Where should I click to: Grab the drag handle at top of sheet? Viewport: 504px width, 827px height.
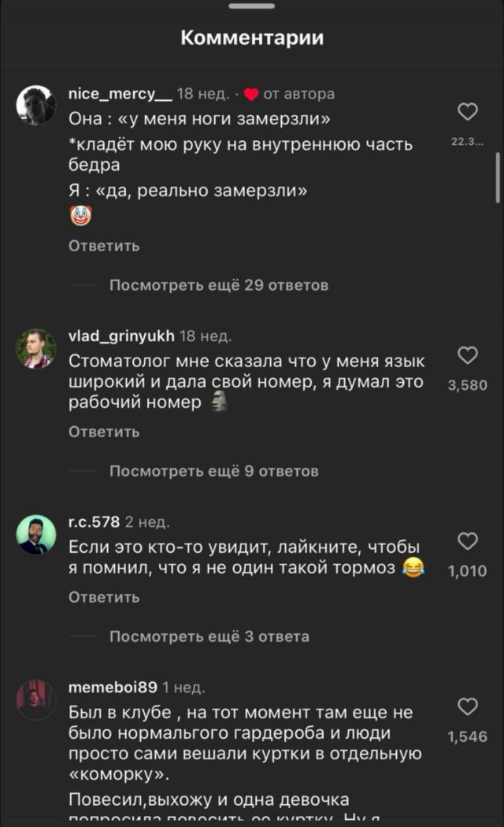[252, 6]
